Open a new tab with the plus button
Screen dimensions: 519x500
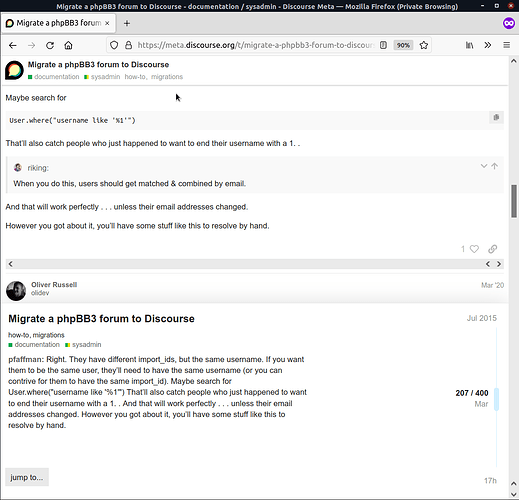coord(127,23)
